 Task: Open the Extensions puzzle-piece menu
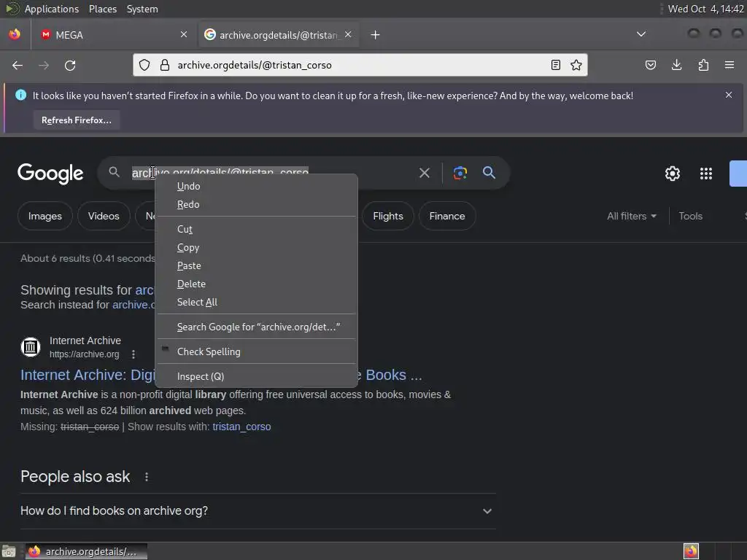tap(703, 65)
